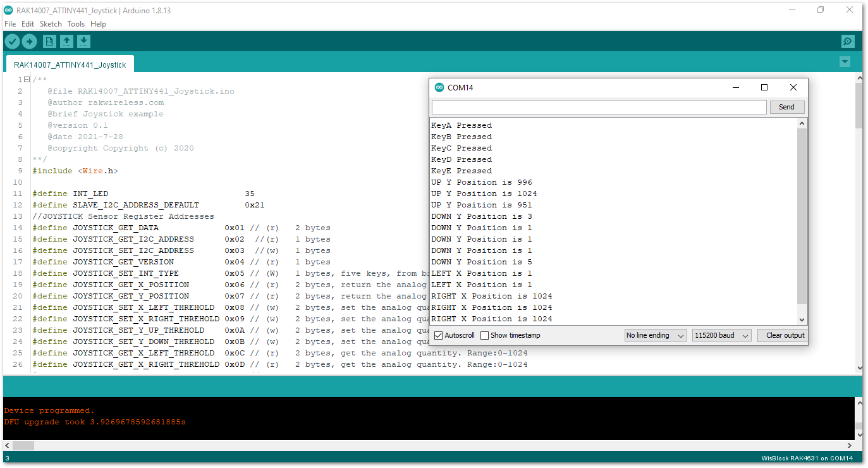868x468 pixels.
Task: Click 'WisBlock RAK4631 on COM14' status text
Action: pos(807,458)
